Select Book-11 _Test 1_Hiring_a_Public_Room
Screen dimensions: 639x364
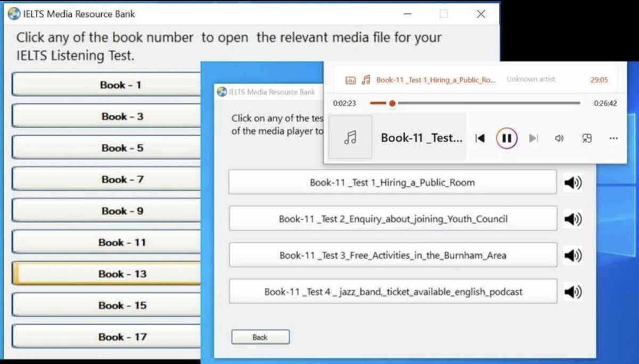[392, 182]
